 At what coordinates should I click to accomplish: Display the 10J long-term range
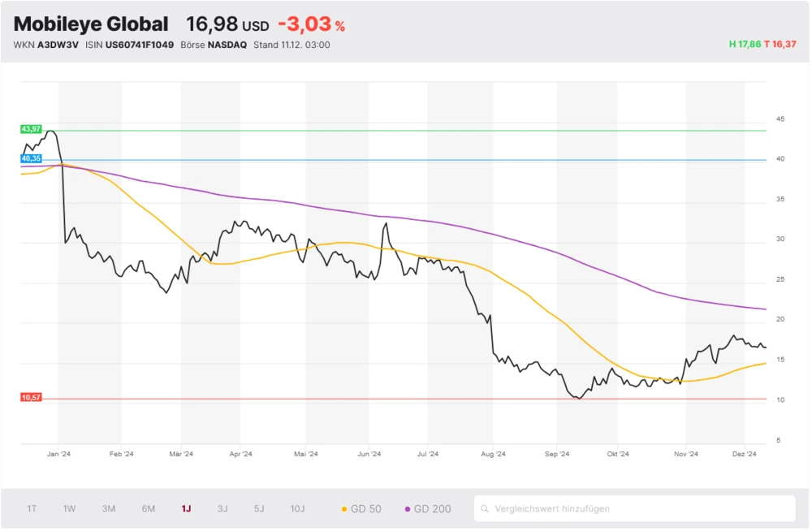[x=297, y=509]
